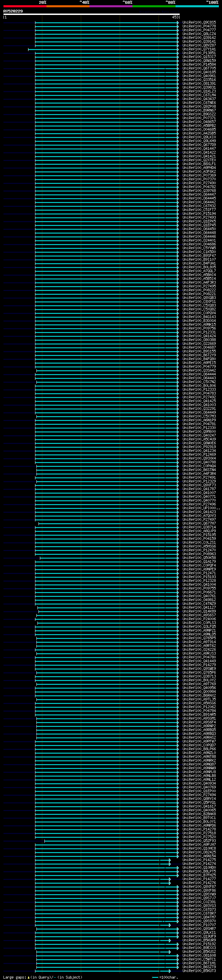Viewport: 222px width, 980px height.
Task: Select the hit label UniRef100_C4TNZ9
Action: coord(199,604)
